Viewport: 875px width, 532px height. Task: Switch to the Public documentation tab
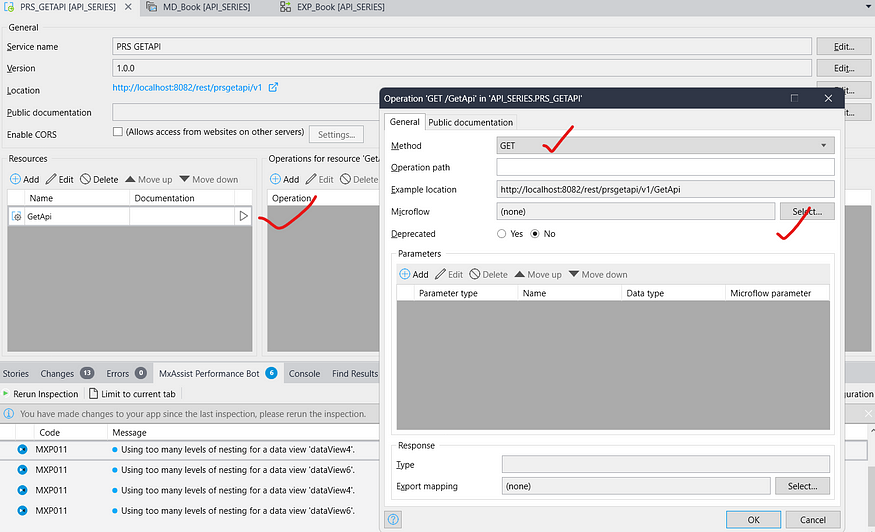tap(470, 122)
